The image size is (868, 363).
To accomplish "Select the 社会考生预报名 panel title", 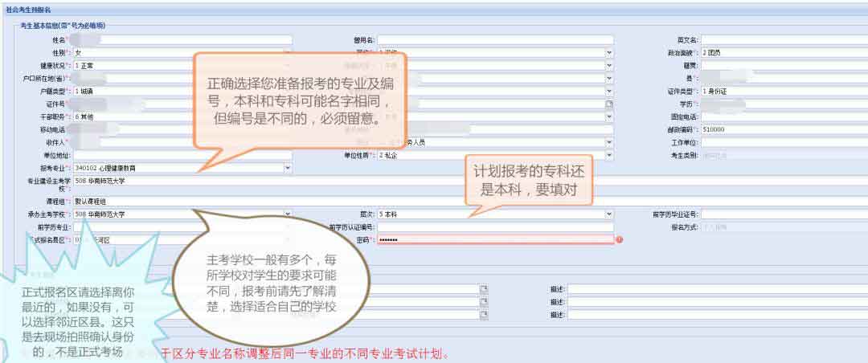I will [29, 9].
